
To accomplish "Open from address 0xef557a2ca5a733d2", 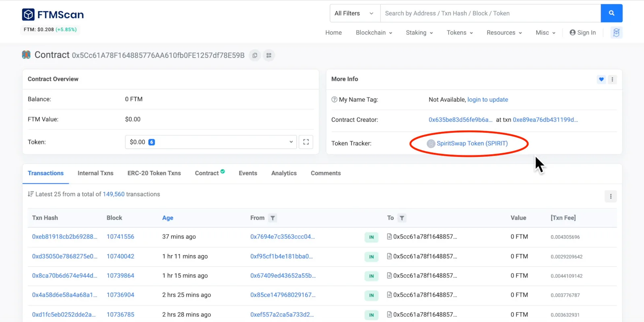I will click(282, 314).
